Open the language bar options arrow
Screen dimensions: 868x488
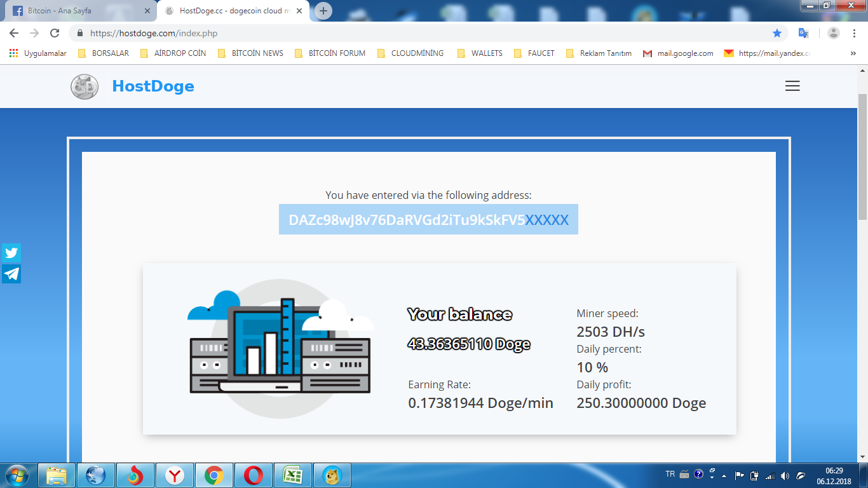click(x=712, y=477)
